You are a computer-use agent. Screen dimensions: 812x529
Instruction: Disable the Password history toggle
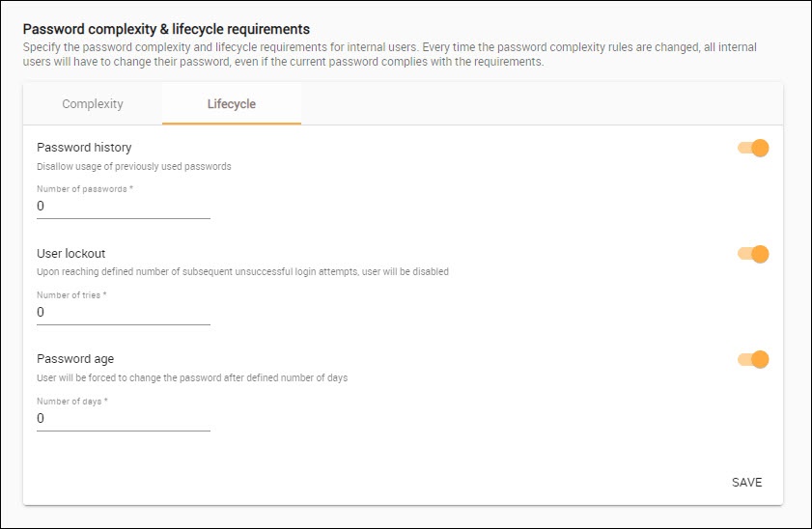pyautogui.click(x=753, y=148)
